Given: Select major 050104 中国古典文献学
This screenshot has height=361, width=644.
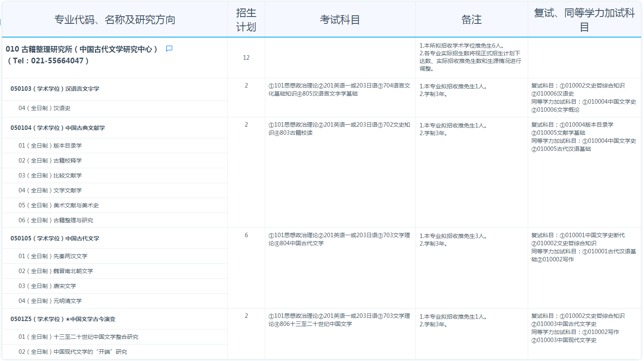Looking at the screenshot, I should [58, 128].
